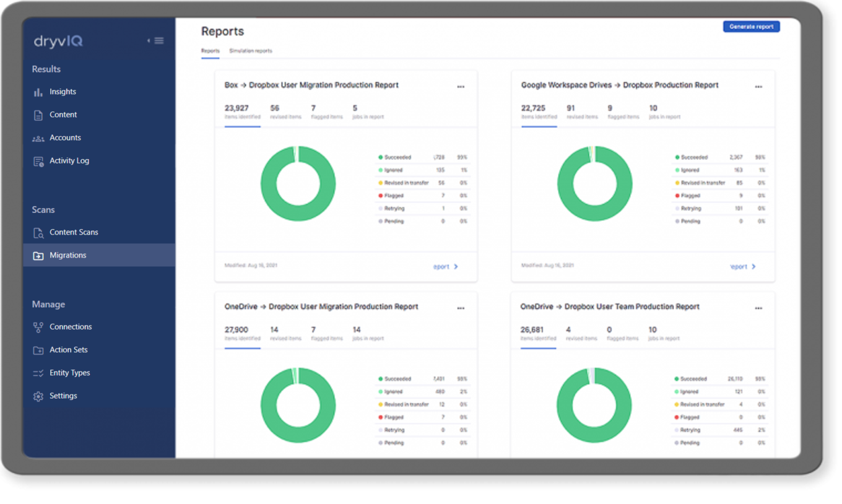Click Google Workspace Drives → Dropbox Production Report title
This screenshot has height=504, width=842.
click(620, 85)
